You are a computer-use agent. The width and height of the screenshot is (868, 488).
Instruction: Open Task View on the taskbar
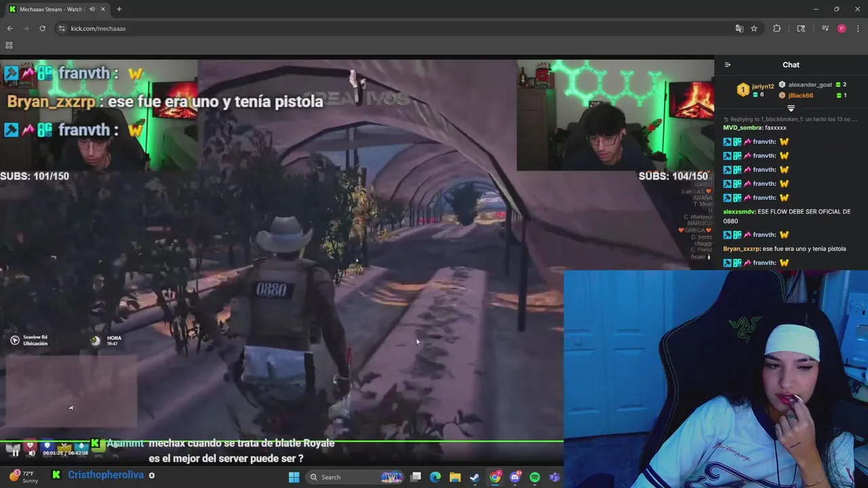(x=416, y=477)
